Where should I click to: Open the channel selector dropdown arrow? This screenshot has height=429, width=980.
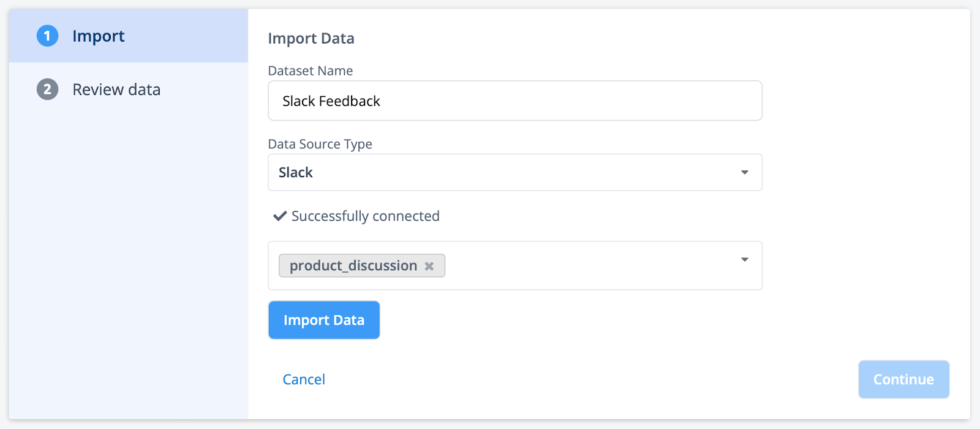pos(744,260)
